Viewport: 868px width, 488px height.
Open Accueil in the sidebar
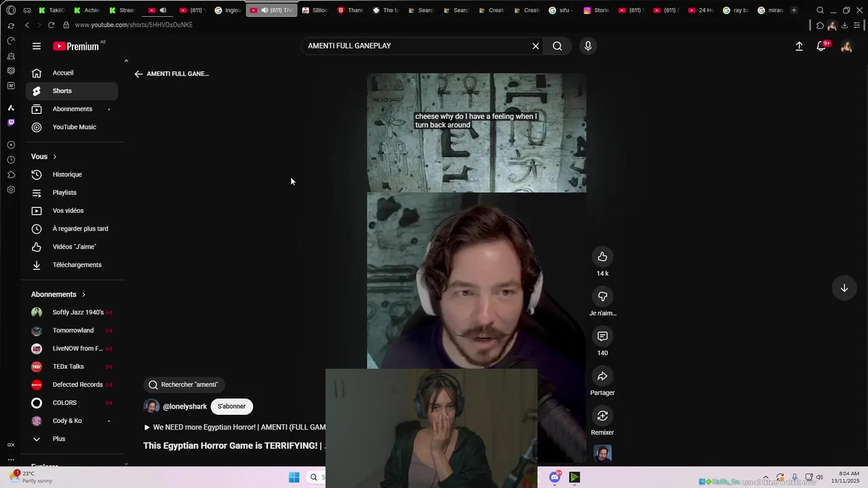pyautogui.click(x=72, y=73)
